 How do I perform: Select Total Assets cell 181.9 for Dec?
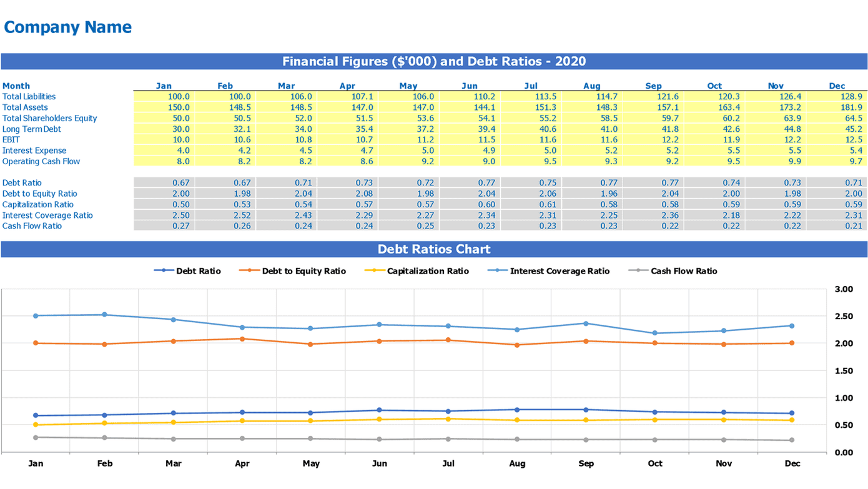[837, 107]
